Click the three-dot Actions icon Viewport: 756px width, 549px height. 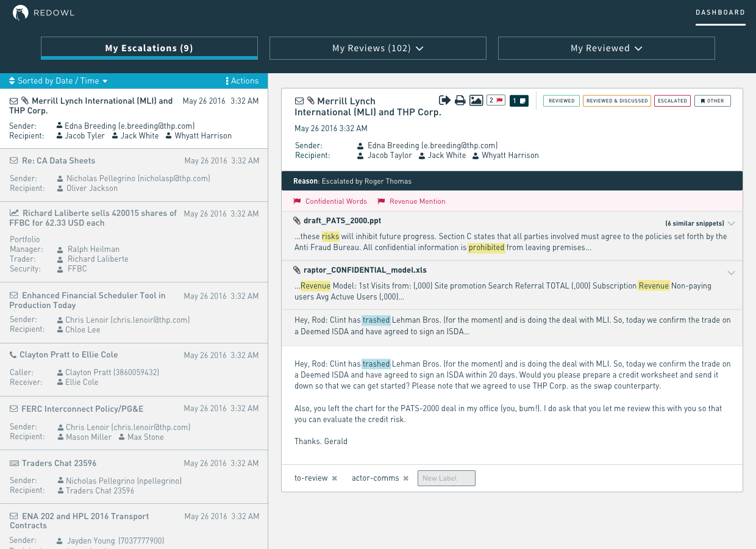tap(227, 81)
